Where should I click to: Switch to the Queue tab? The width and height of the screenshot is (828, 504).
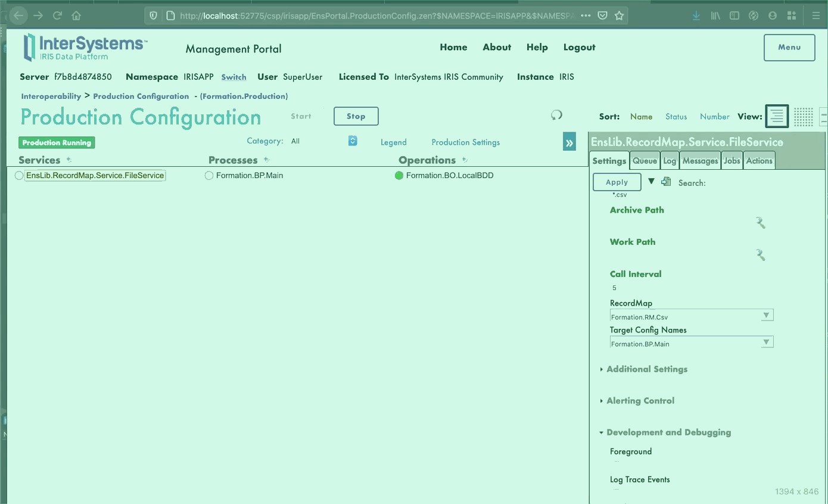[x=645, y=160]
